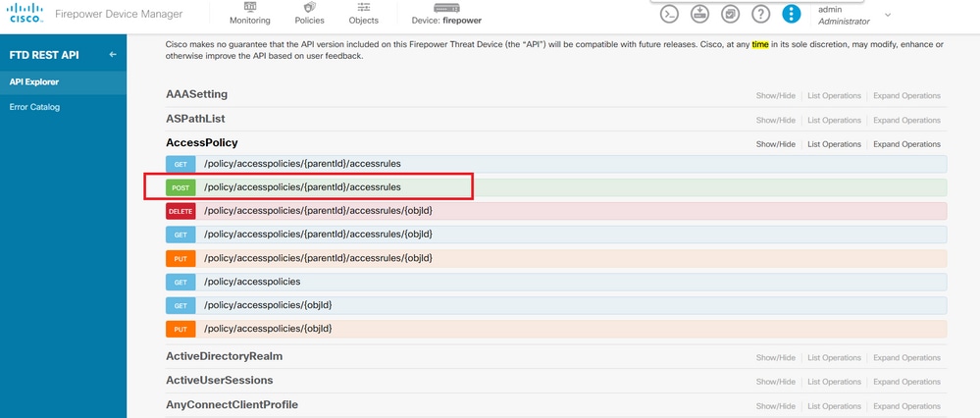
Task: Open the Monitoring section
Action: click(x=249, y=14)
